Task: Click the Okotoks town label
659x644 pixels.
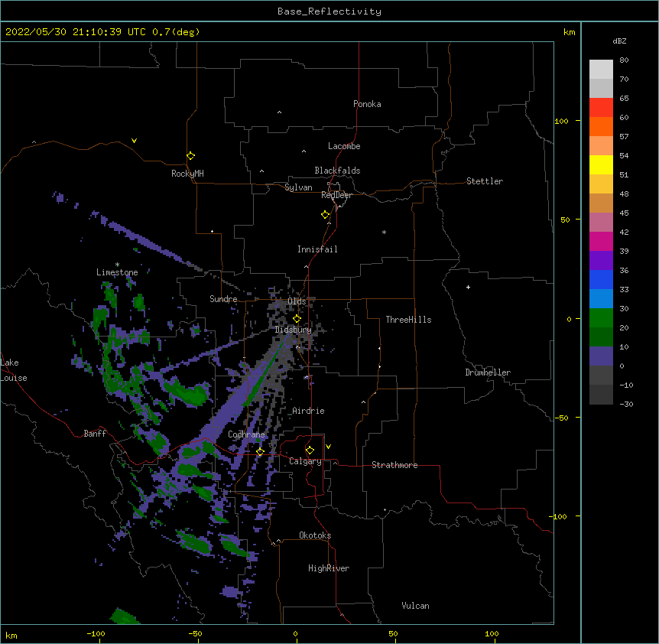Action: click(315, 535)
